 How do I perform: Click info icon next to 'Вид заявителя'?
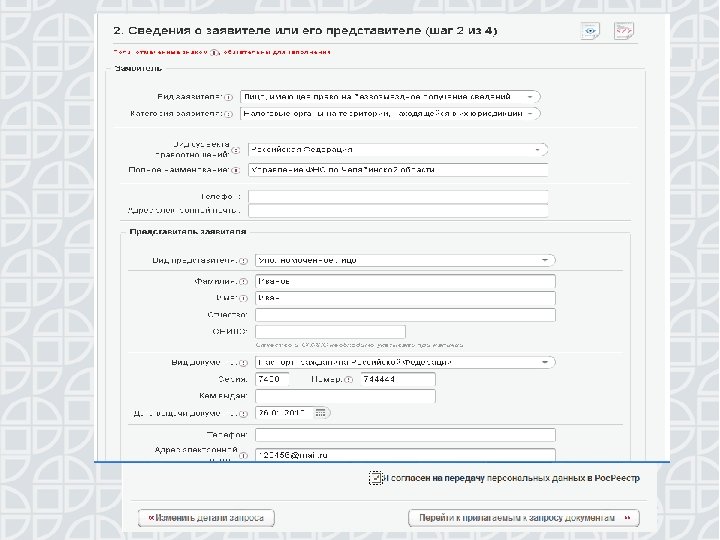228,97
